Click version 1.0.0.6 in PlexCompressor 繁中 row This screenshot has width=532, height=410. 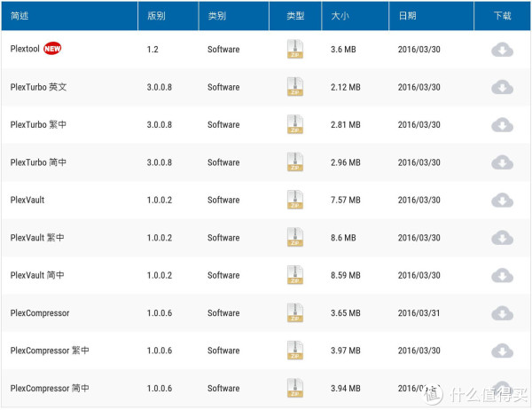click(x=159, y=351)
